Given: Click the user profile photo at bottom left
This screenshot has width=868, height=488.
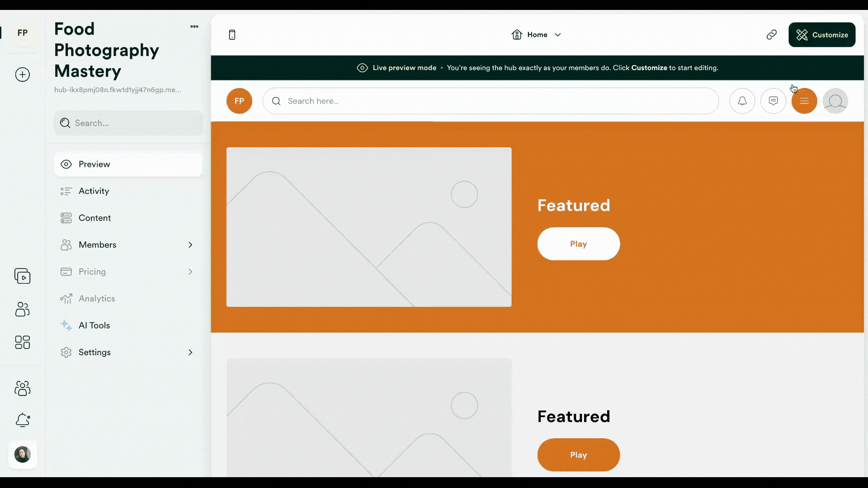Looking at the screenshot, I should pyautogui.click(x=22, y=455).
